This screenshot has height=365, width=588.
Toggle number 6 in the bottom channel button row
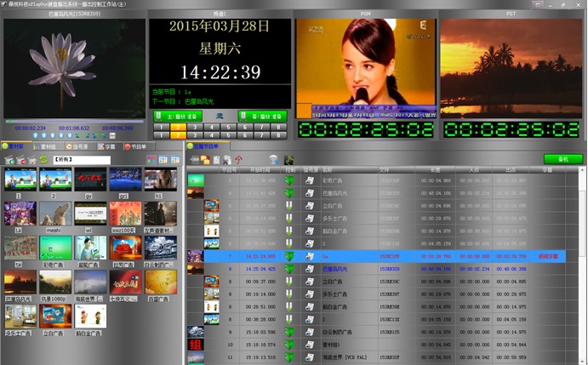point(245,135)
